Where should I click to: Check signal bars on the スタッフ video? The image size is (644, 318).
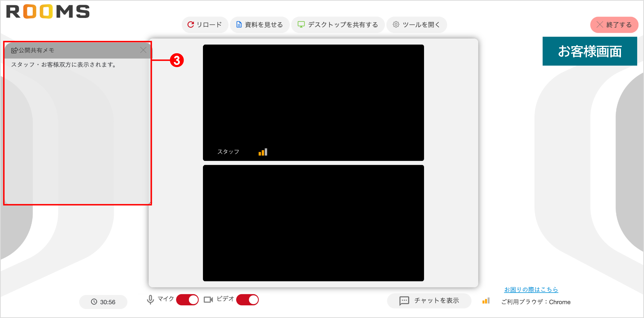click(263, 151)
